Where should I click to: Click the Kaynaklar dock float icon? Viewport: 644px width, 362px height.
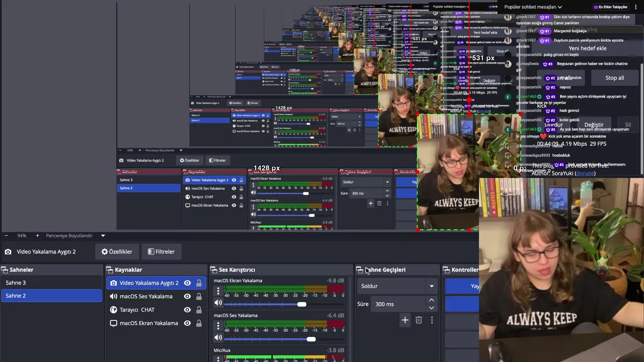(110, 270)
